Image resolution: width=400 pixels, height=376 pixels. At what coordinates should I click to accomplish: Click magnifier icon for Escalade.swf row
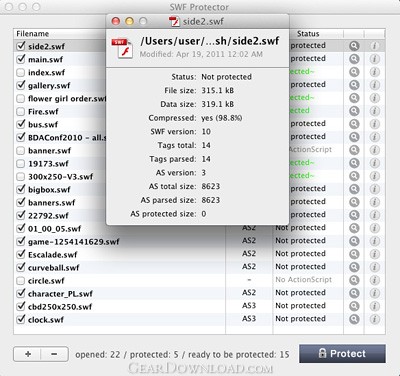354,254
